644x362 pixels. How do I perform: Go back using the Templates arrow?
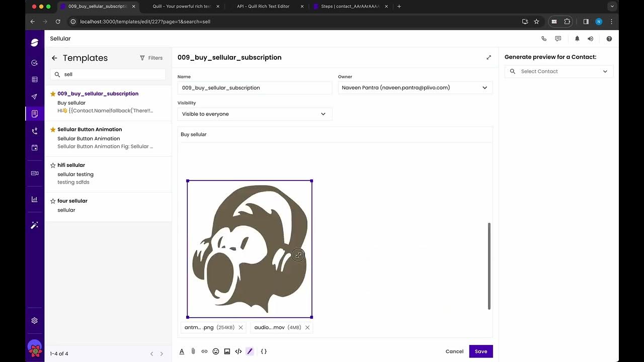[x=54, y=58]
